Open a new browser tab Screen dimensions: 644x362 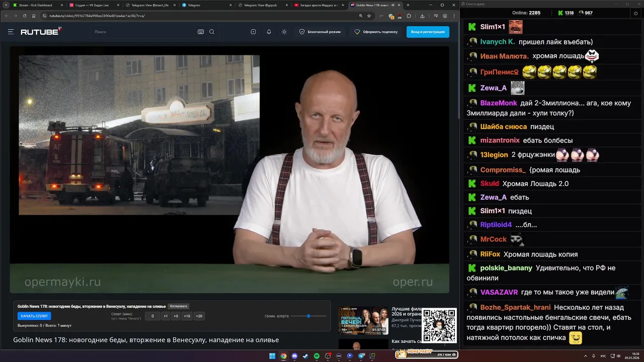click(408, 5)
